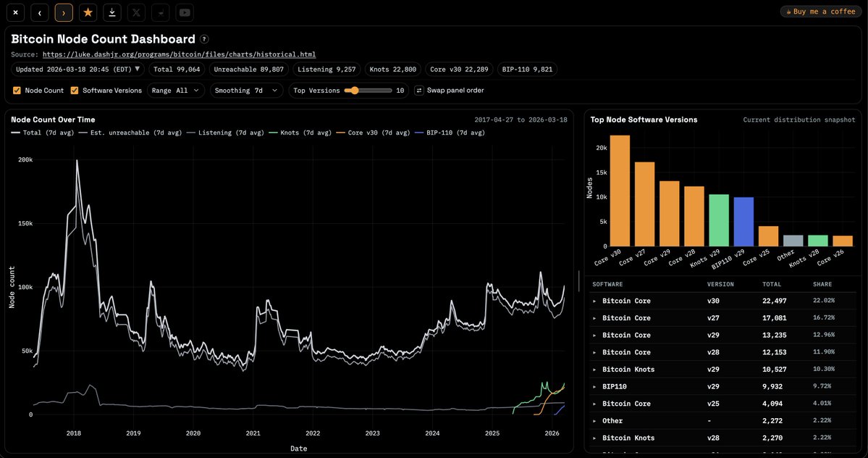
Task: Go to the previous chart arrow
Action: click(x=39, y=12)
